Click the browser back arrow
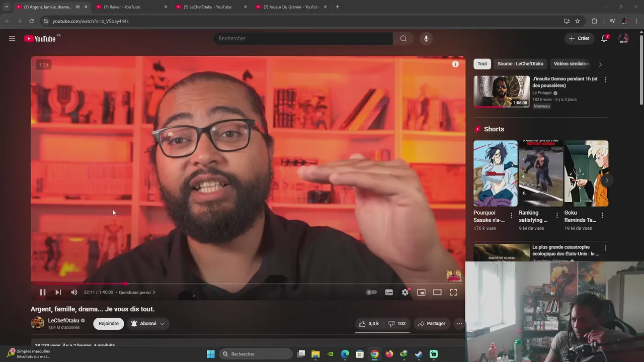The height and width of the screenshot is (362, 644). 7,21
